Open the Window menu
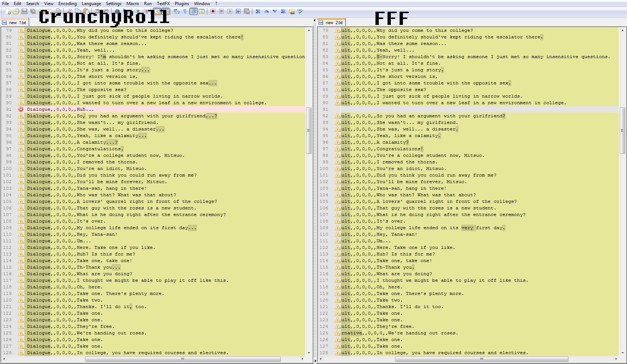Viewport: 627px width, 364px height. [x=202, y=3]
